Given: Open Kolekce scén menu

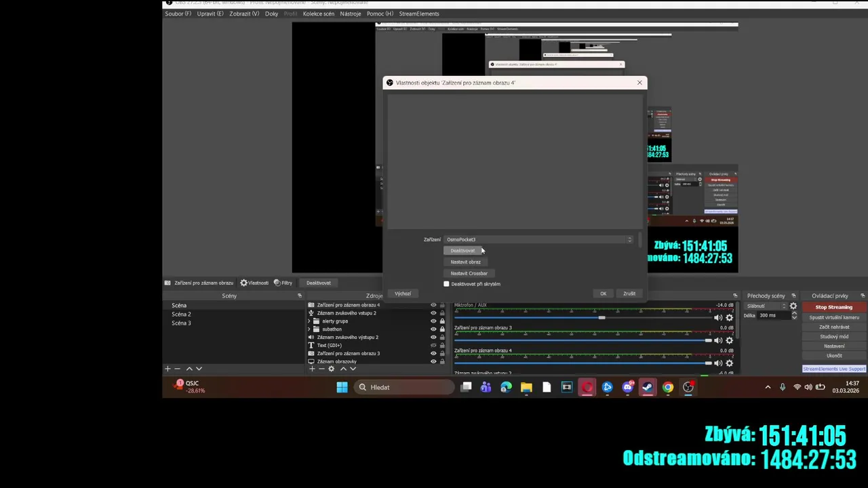Looking at the screenshot, I should [319, 14].
